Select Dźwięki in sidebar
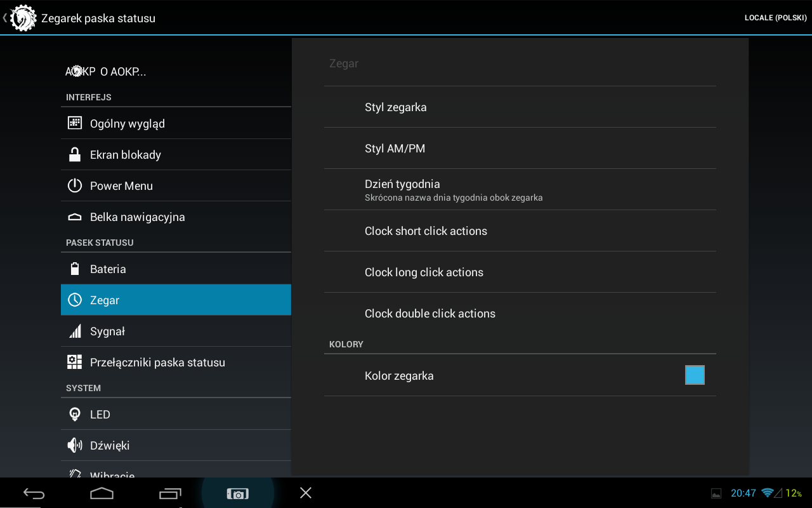812x508 pixels. point(176,445)
